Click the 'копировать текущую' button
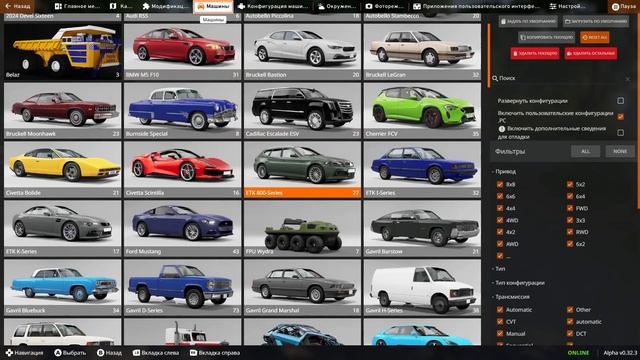This screenshot has width=640, height=360. tap(546, 37)
